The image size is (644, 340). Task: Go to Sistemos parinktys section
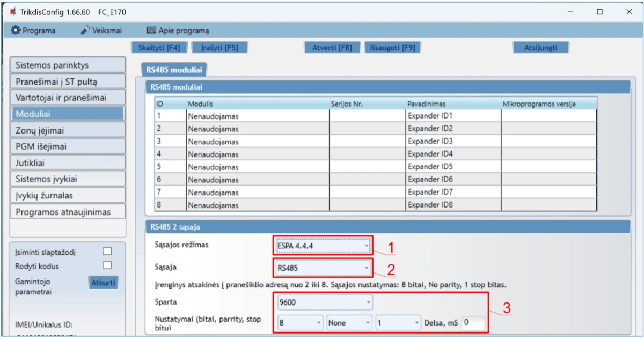(x=68, y=65)
